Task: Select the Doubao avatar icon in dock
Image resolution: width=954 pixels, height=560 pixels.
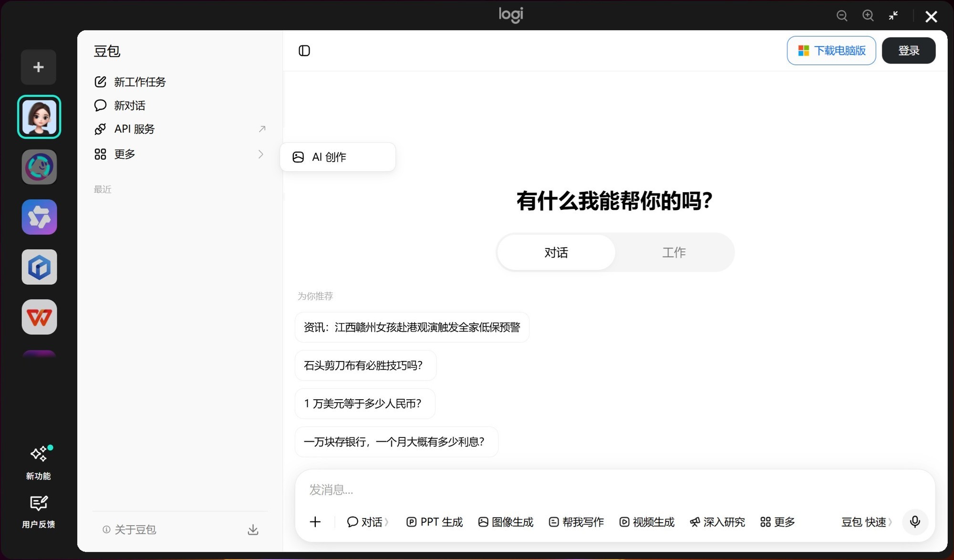Action: 39,117
